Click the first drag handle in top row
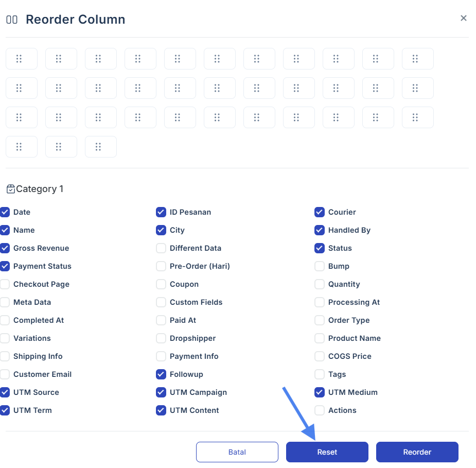The height and width of the screenshot is (468, 476). tap(22, 59)
